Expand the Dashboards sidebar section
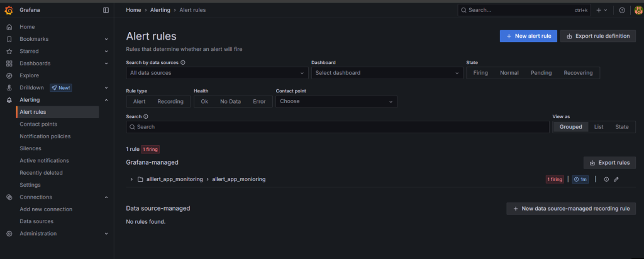The width and height of the screenshot is (644, 259). (106, 63)
